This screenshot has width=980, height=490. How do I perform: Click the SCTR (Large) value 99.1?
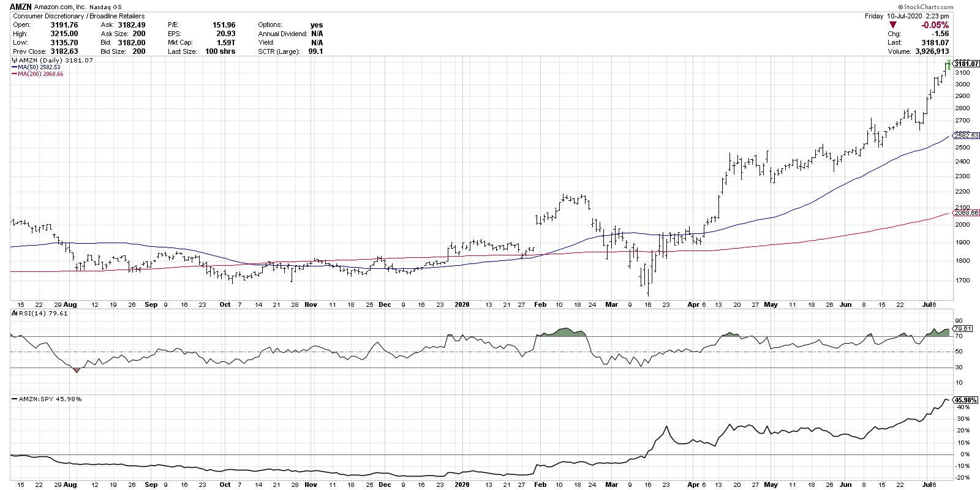(x=317, y=51)
